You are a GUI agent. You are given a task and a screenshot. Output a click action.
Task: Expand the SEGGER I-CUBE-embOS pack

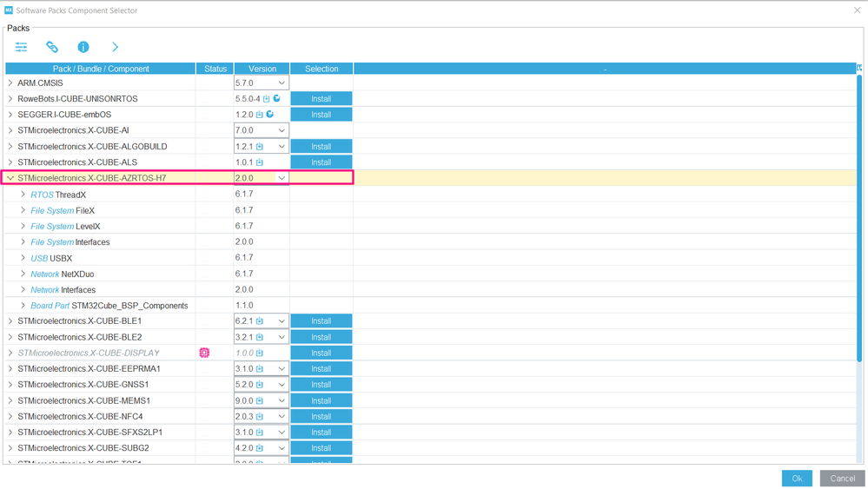tap(10, 115)
